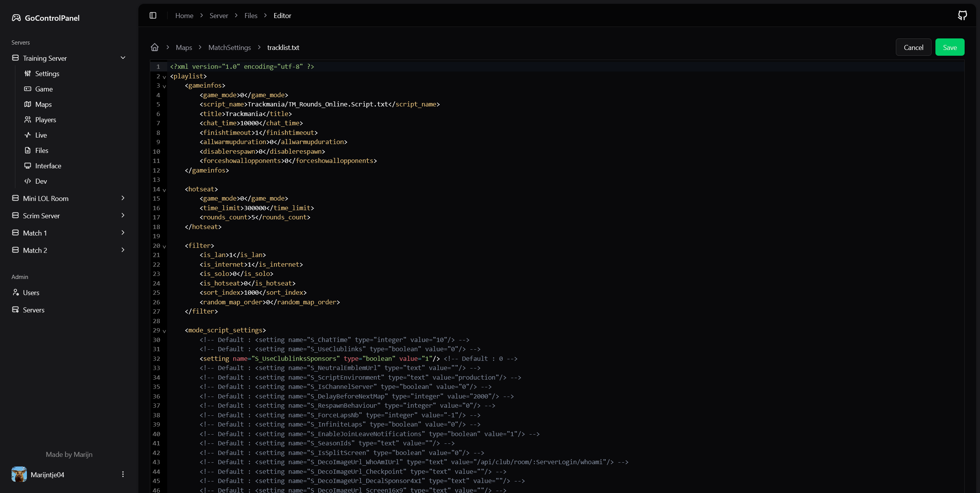
Task: Click the Interface monitor icon
Action: (x=28, y=166)
